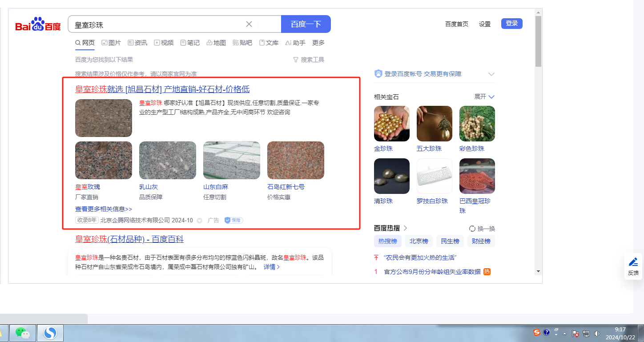Open the 百度首页 link
The image size is (644, 342).
coord(457,24)
